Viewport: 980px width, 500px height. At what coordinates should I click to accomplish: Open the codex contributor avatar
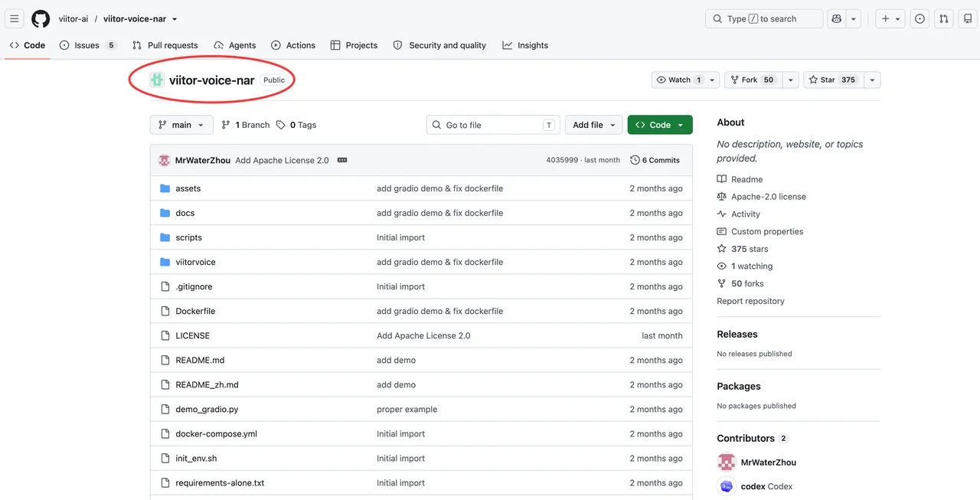726,486
